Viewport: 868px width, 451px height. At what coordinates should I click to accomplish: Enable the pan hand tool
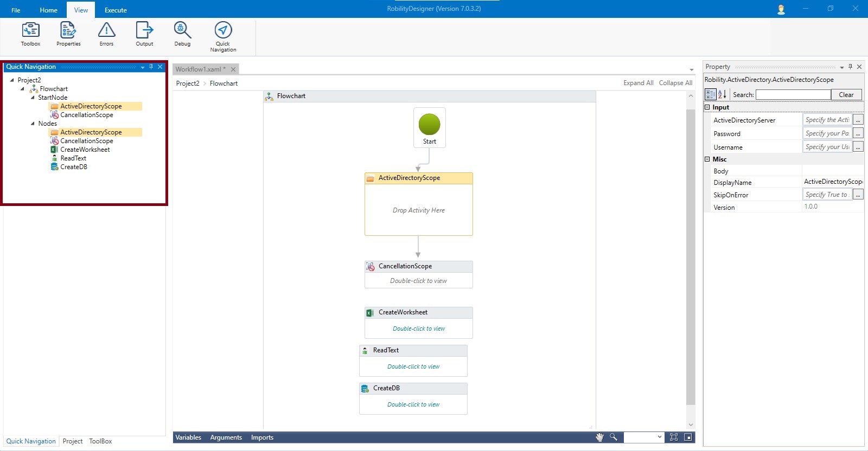[599, 437]
